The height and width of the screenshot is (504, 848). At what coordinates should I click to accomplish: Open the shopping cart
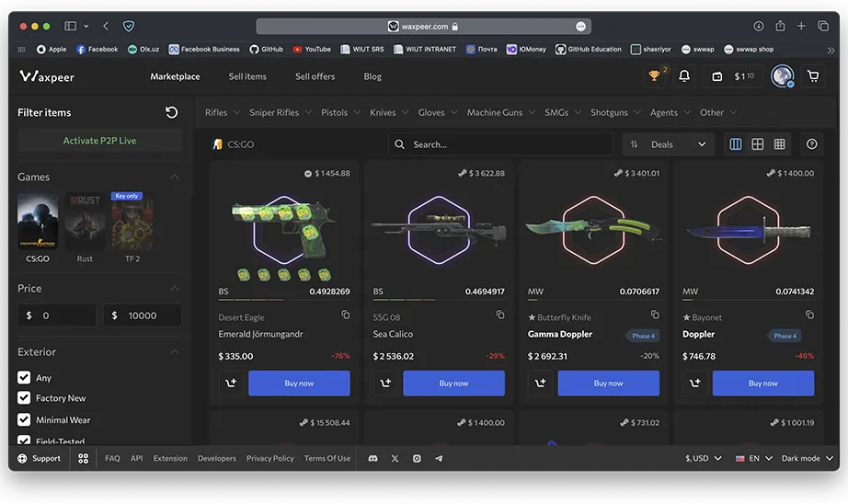tap(813, 76)
